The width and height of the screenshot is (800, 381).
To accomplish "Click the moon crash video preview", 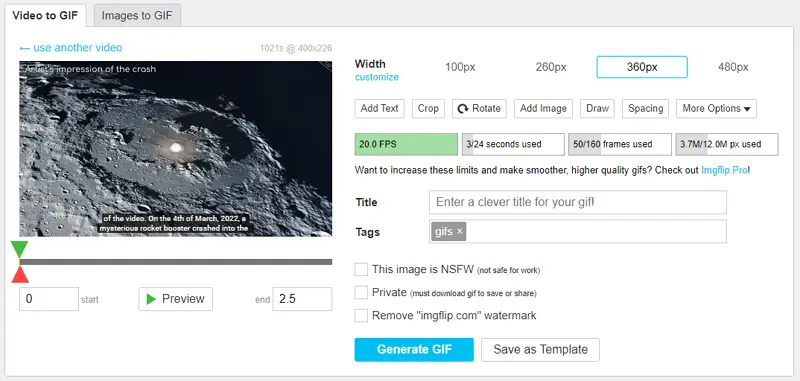I will pyautogui.click(x=176, y=149).
